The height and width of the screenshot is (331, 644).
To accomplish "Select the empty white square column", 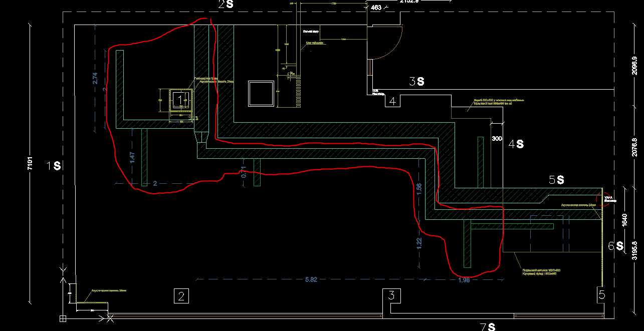I will (261, 93).
